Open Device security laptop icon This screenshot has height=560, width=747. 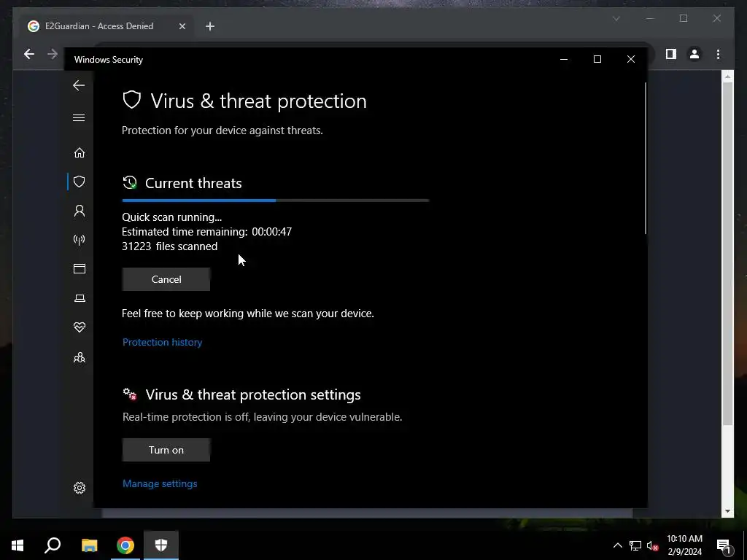coord(79,298)
